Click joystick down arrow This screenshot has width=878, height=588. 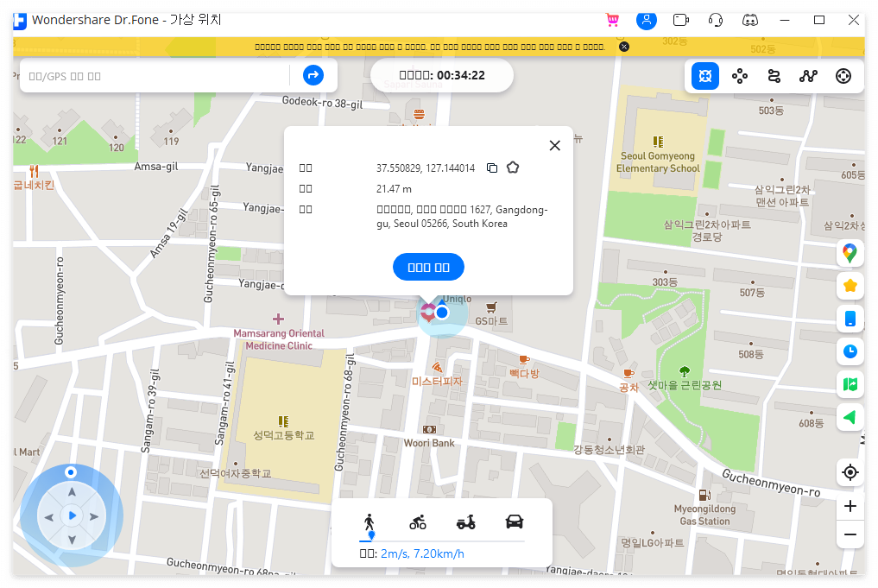click(72, 540)
